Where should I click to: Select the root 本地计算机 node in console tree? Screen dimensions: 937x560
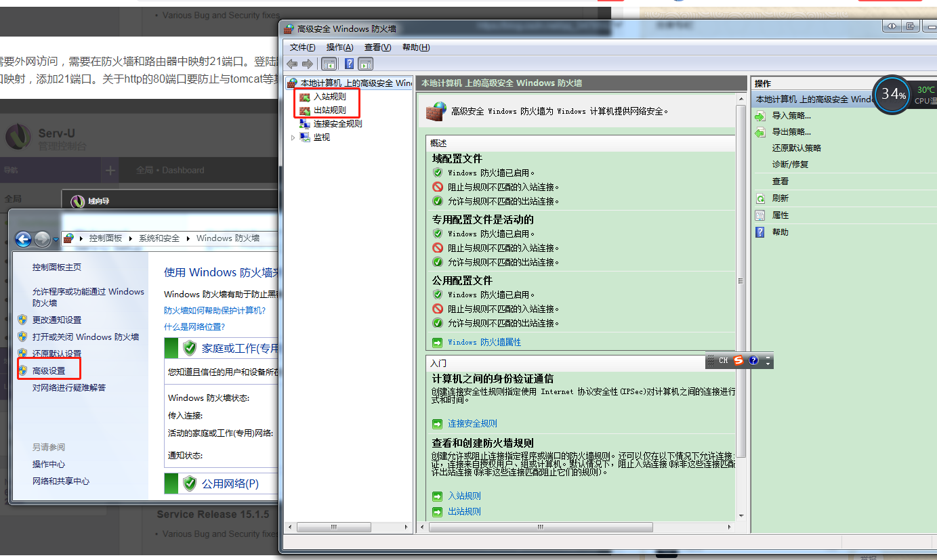pyautogui.click(x=356, y=83)
